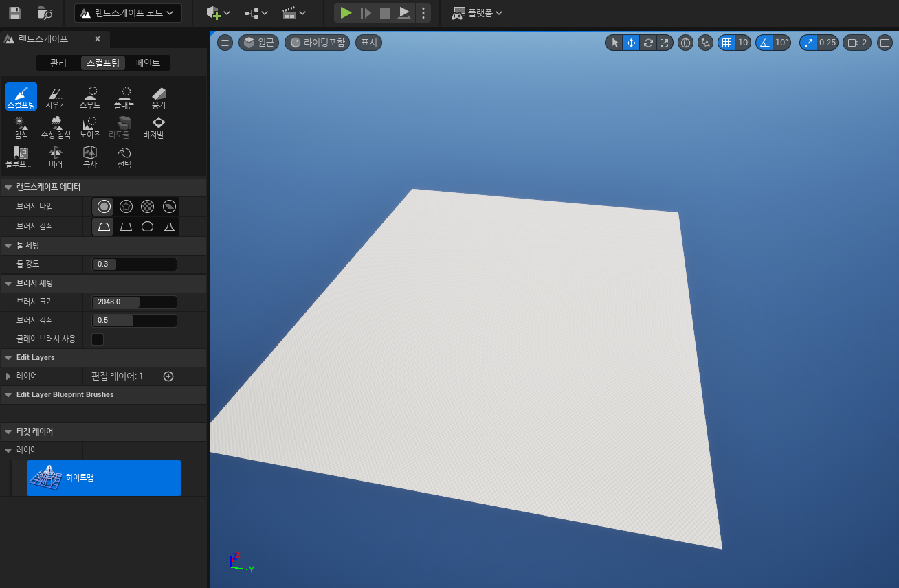Click the stop playback button
Viewport: 899px width, 588px height.
click(385, 12)
